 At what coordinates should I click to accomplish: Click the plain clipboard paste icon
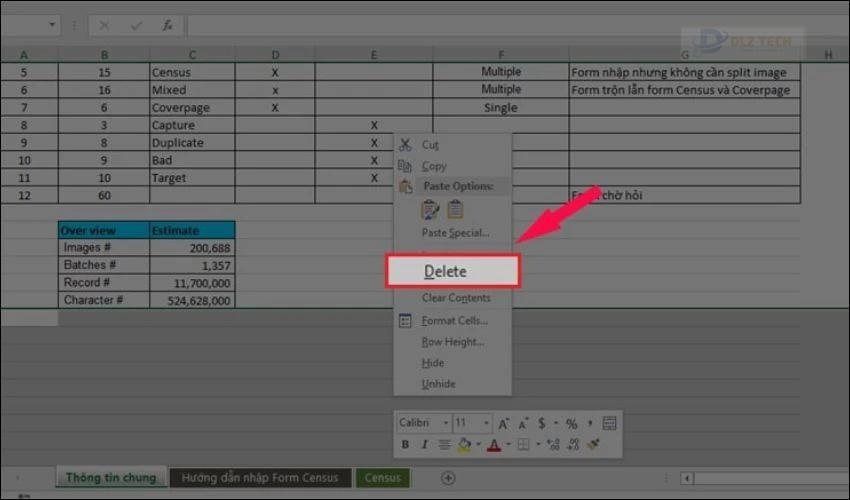[x=455, y=209]
